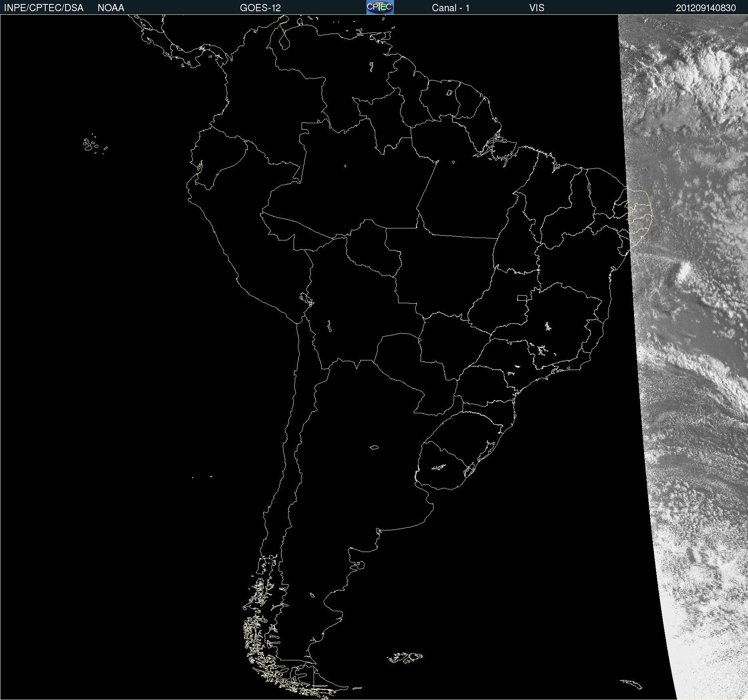
Task: Click the VIS label in the header
Action: click(x=537, y=8)
